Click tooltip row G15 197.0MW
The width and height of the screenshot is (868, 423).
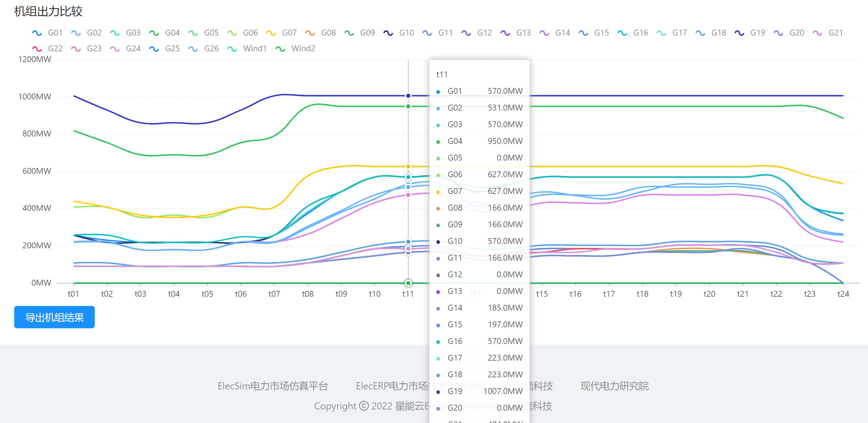(x=479, y=325)
